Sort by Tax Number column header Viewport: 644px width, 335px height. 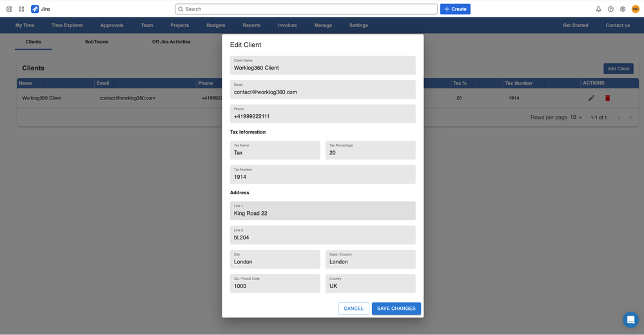pyautogui.click(x=519, y=83)
